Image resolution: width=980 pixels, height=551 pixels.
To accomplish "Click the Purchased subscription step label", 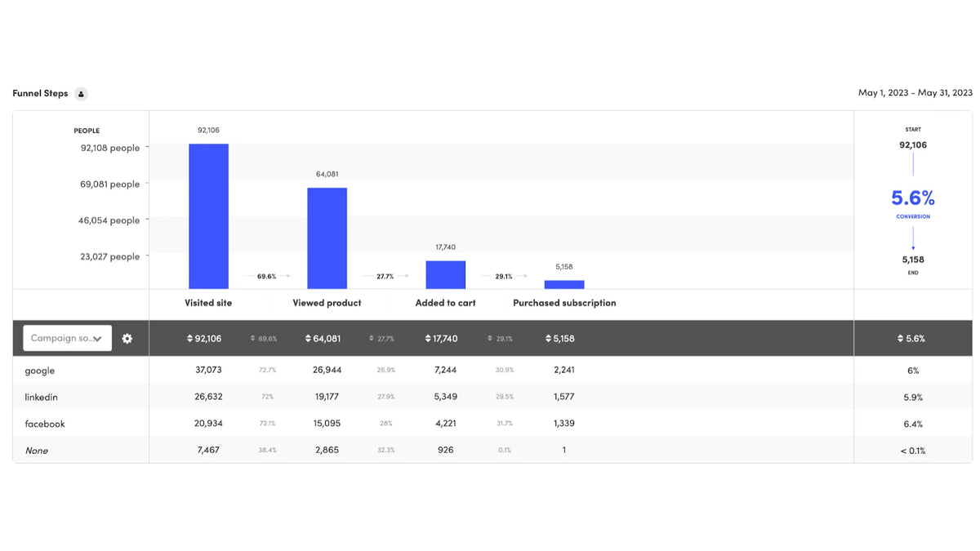I will point(564,303).
